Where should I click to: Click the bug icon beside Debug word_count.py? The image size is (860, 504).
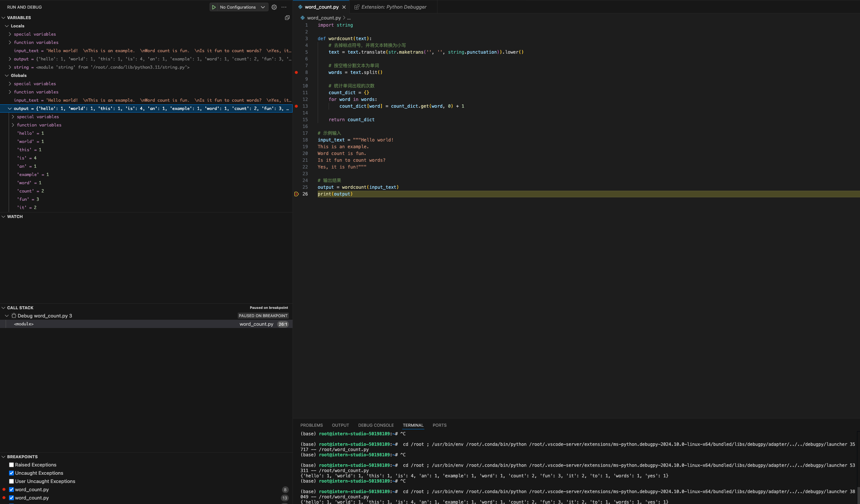click(14, 316)
